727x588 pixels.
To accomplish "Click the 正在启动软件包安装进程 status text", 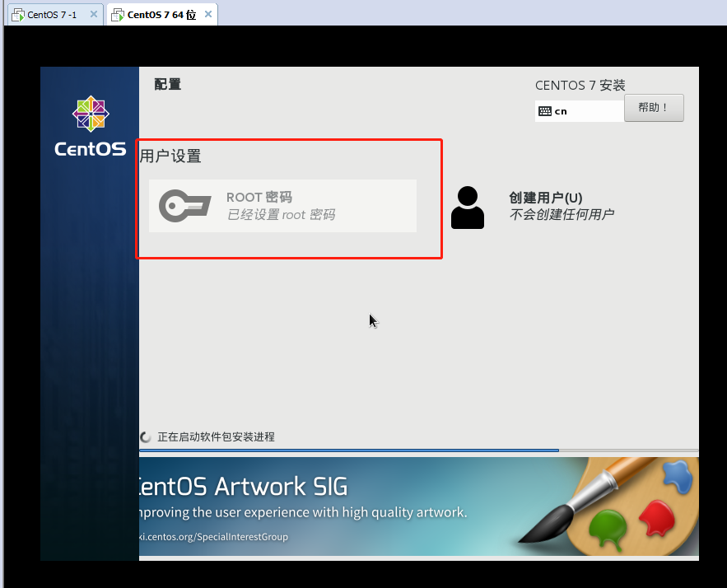I will tap(216, 436).
